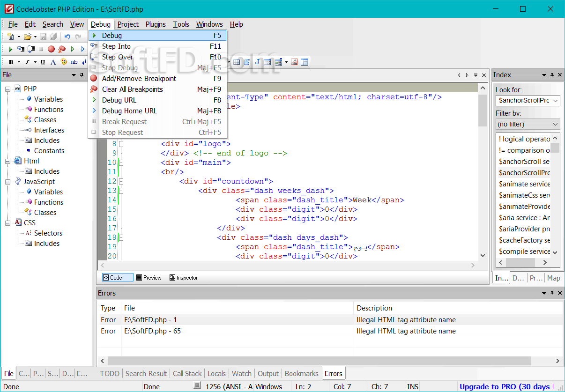Open the Filter by dropdown
Screen dimensions: 565x392
[x=528, y=124]
